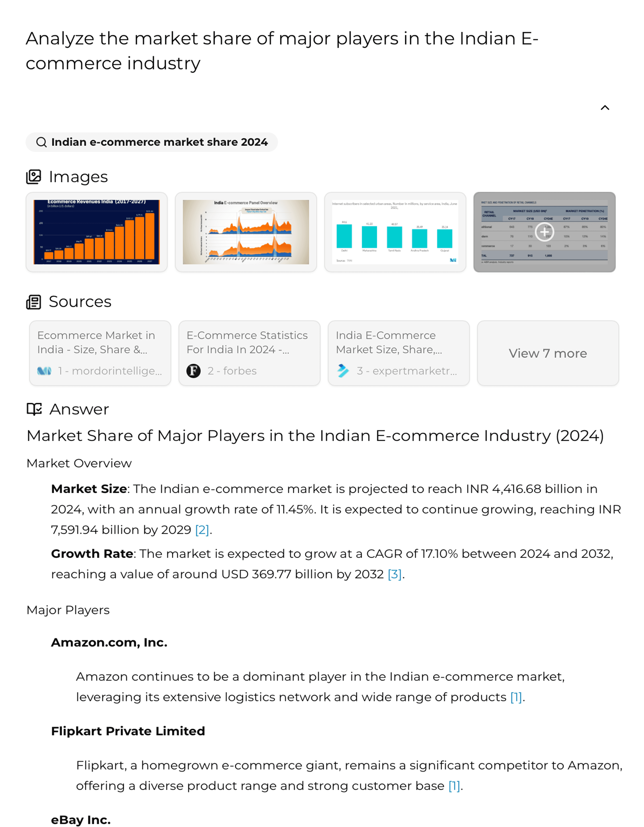
Task: Click the Sources section icon
Action: click(x=34, y=302)
